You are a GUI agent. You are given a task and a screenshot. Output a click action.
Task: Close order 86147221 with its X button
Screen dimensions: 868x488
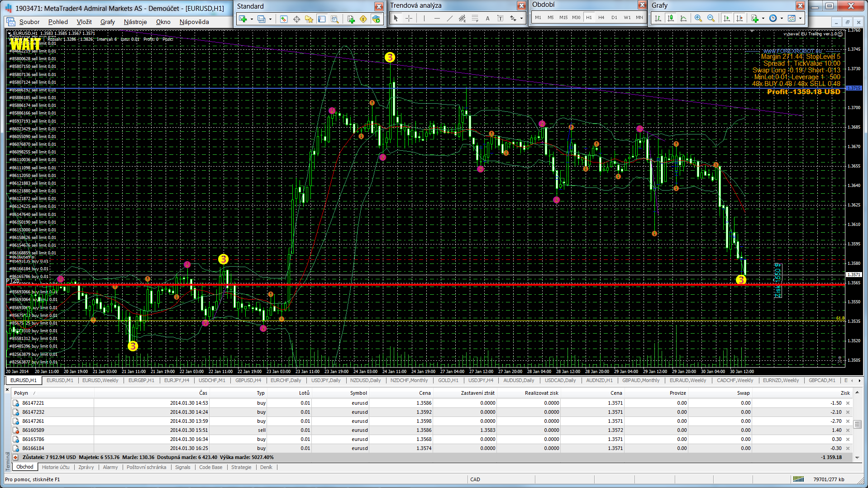(848, 403)
